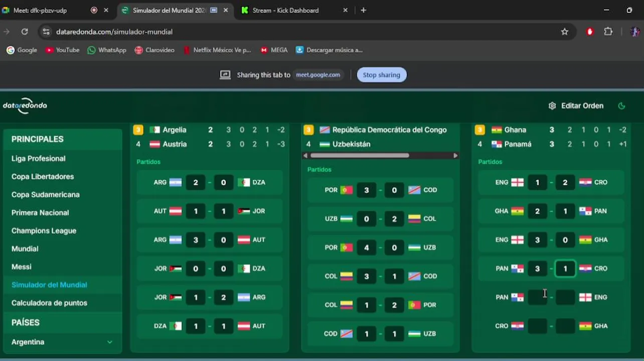Click PAN score 3 in PAN-CRO match

coord(537,268)
